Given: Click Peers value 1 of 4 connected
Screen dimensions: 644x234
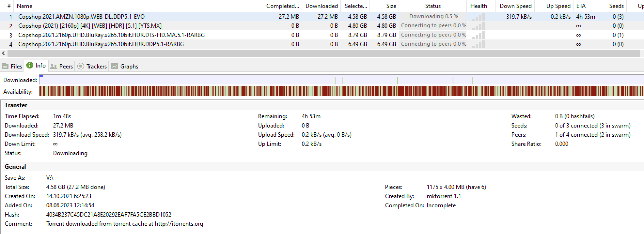Looking at the screenshot, I should tap(592, 135).
